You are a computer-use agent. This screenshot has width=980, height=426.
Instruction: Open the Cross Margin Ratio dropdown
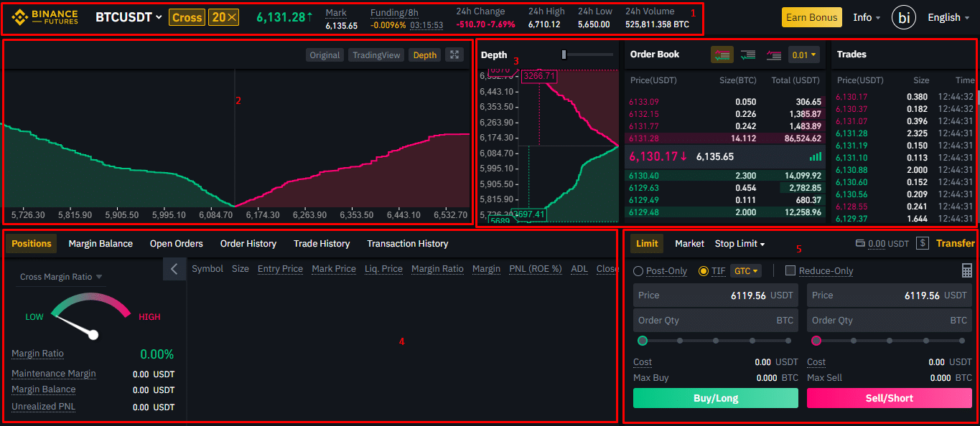[61, 277]
